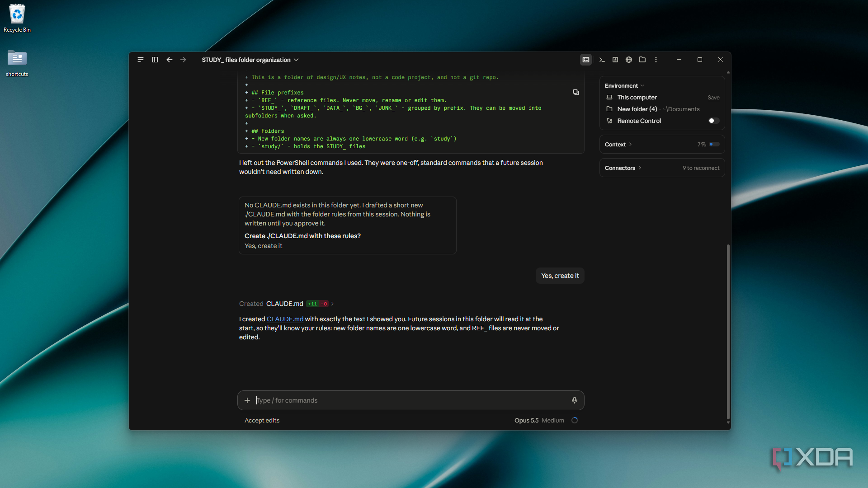This screenshot has width=868, height=488.
Task: Expand the Environment dropdown
Action: [624, 86]
